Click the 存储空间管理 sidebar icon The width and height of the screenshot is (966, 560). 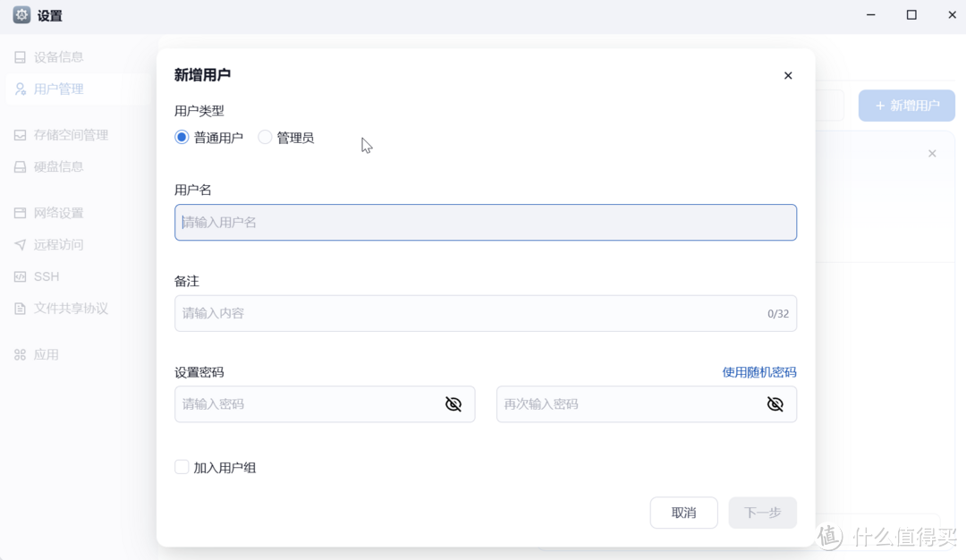click(20, 135)
